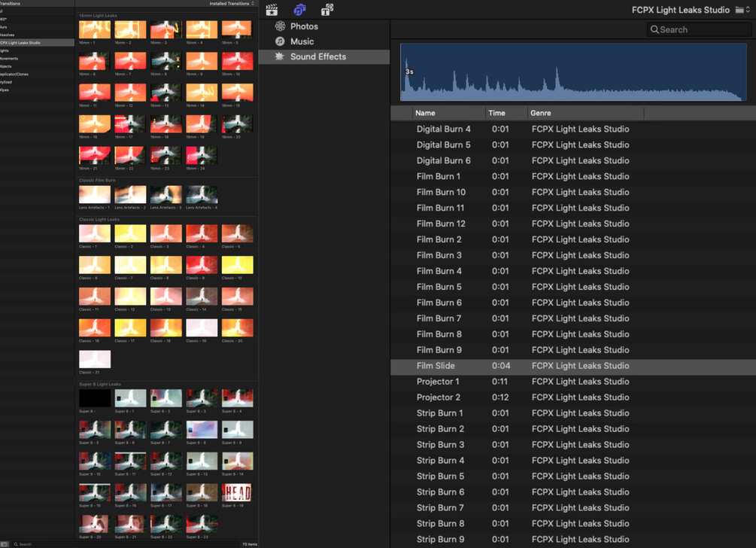This screenshot has width=756, height=548.
Task: Select the Replicator/Clones category
Action: 37,75
